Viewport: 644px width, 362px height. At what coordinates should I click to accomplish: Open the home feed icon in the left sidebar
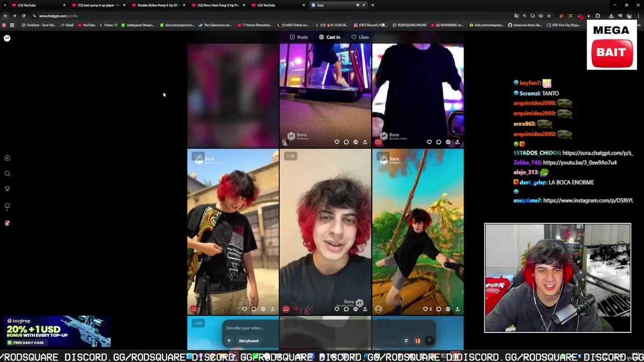pyautogui.click(x=7, y=158)
